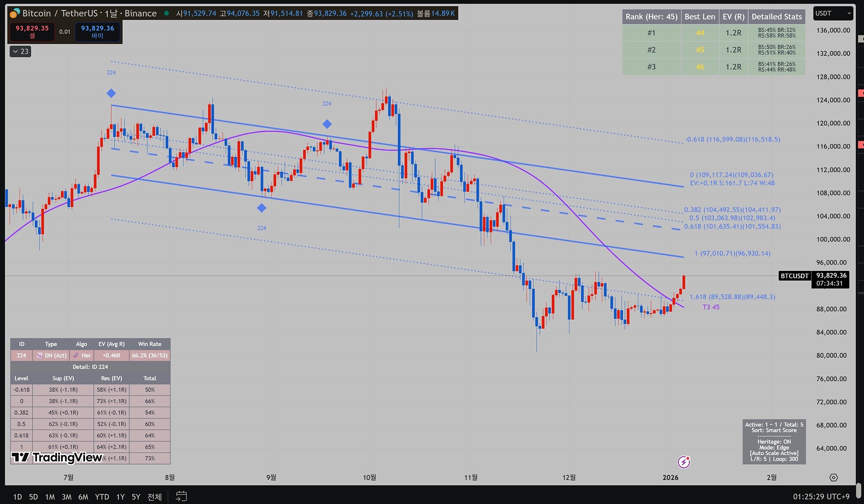Click the lower blue diamond pivot marker
The height and width of the screenshot is (504, 864).
point(261,208)
